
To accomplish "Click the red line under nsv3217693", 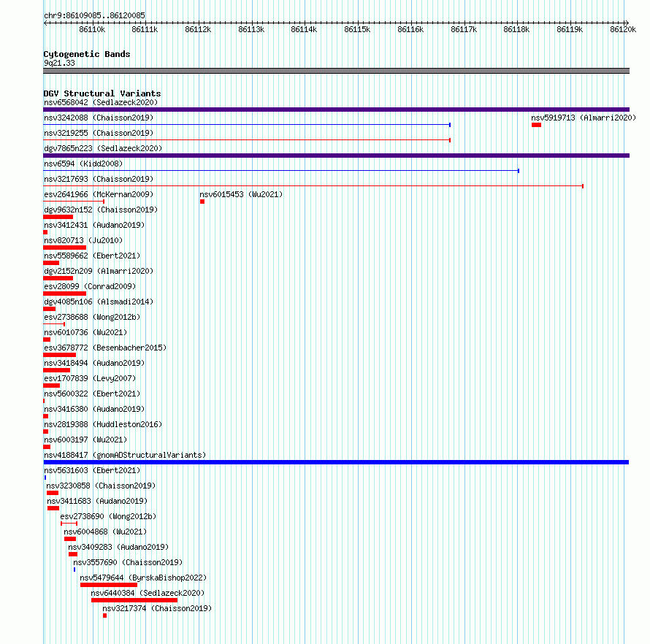I will tap(313, 186).
